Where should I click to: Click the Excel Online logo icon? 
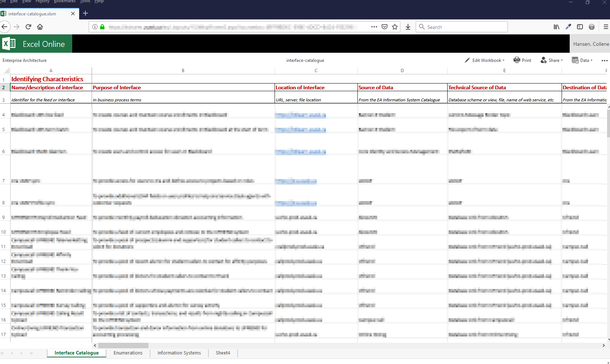click(x=9, y=44)
